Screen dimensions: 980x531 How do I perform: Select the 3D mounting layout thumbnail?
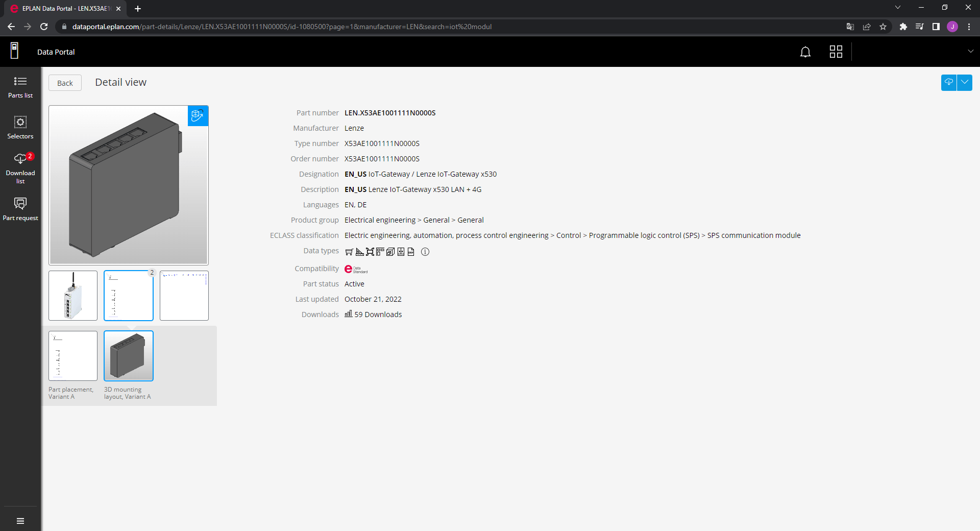tap(129, 356)
